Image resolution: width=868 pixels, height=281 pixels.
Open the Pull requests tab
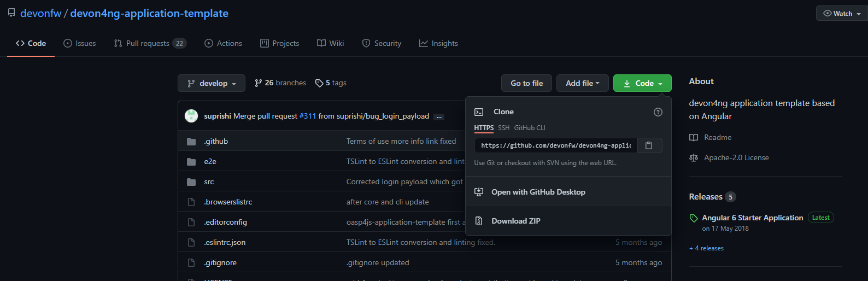tap(150, 43)
